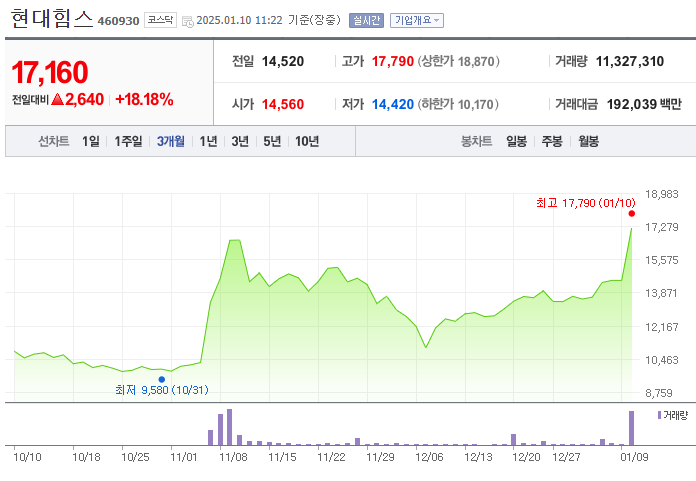Click the timestamp 2025.01.10 11:22
696x481 pixels.
239,20
